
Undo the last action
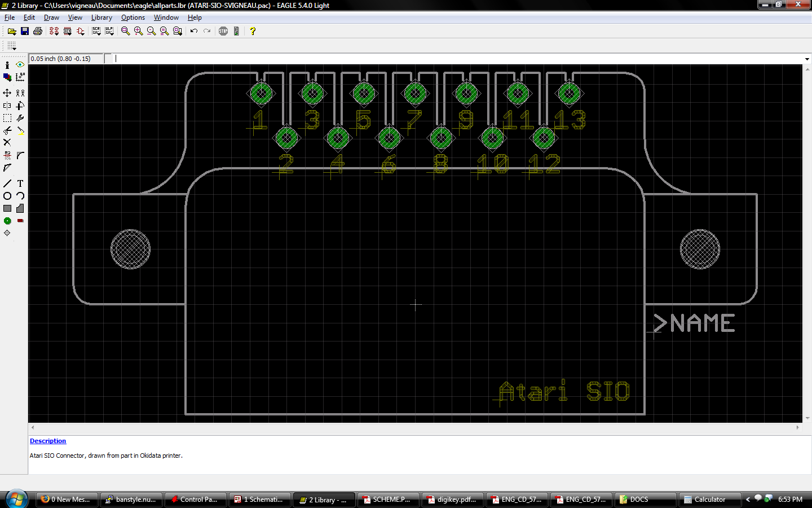click(x=193, y=31)
